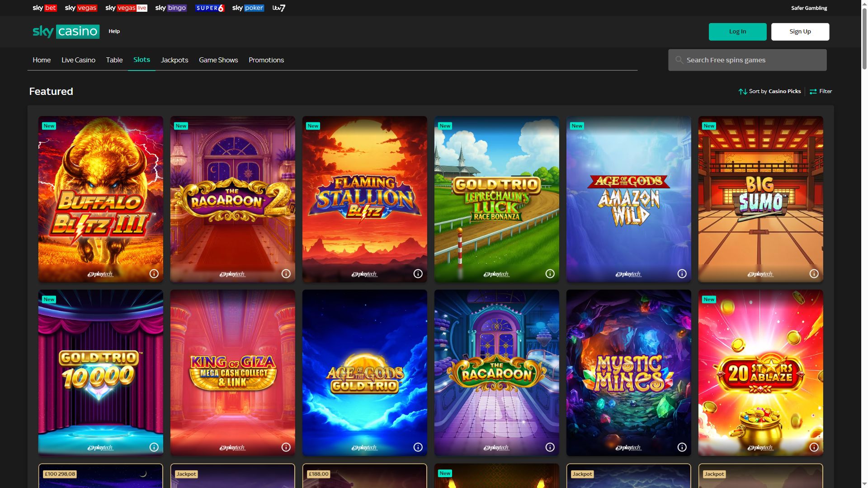868x488 pixels.
Task: Open the Help link
Action: [114, 31]
